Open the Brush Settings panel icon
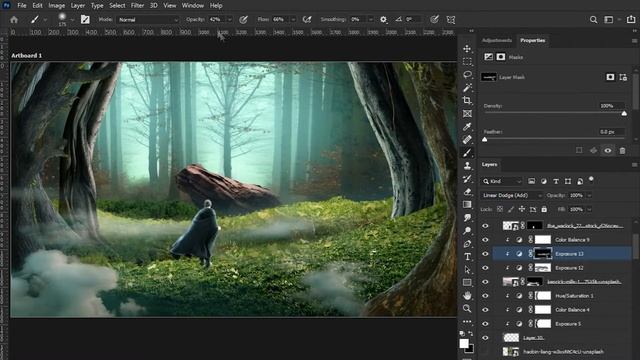This screenshot has height=360, width=640. coord(85,20)
